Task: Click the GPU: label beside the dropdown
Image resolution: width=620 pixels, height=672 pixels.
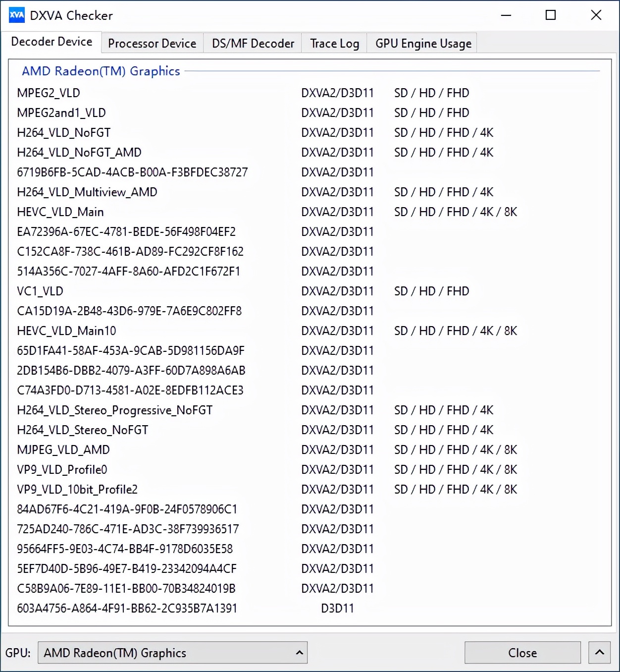Action: point(18,653)
